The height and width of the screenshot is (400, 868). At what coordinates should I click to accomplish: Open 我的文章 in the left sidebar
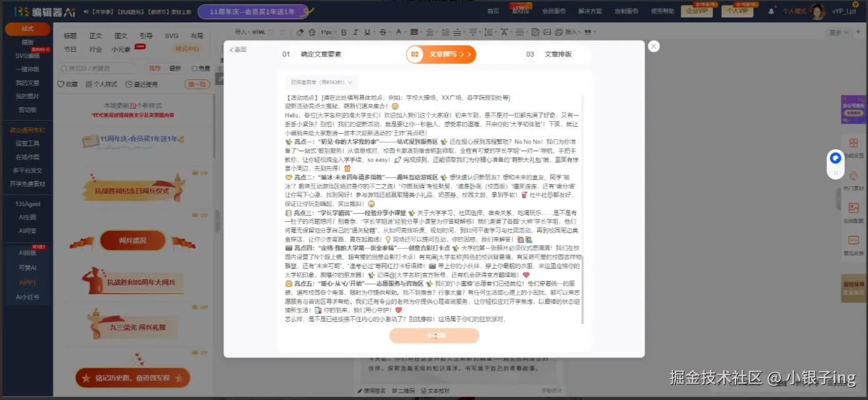[x=27, y=82]
